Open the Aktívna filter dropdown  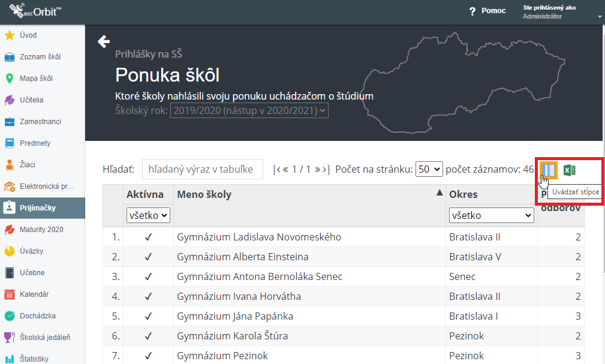[x=148, y=215]
